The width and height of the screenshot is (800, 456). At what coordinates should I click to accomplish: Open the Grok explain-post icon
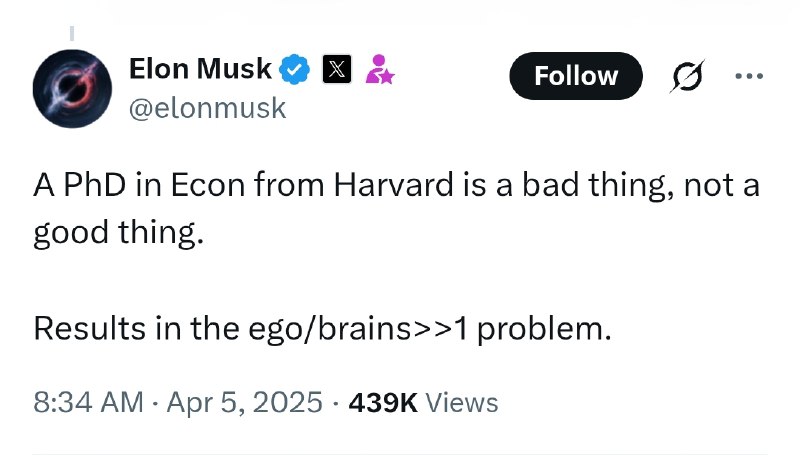[688, 76]
